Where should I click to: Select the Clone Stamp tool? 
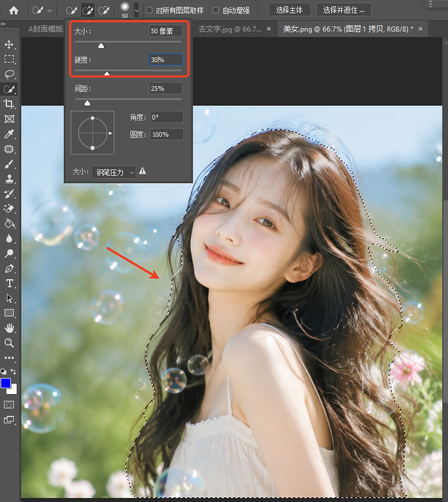[x=9, y=179]
